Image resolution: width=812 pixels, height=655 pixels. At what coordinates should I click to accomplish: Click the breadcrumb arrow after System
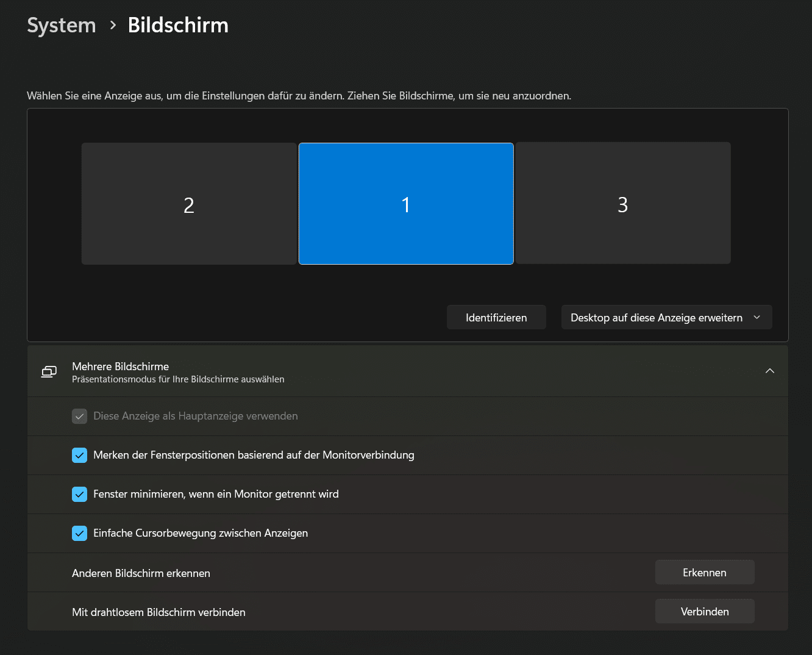(x=113, y=25)
